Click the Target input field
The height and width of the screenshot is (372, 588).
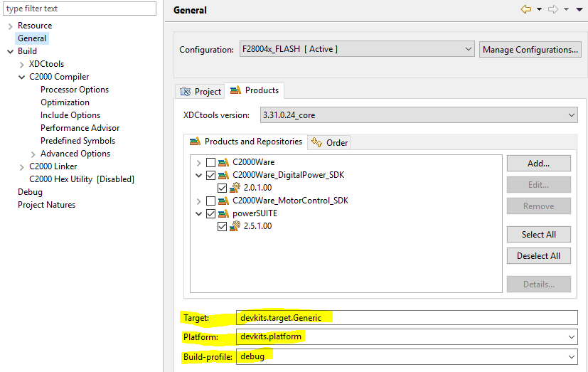point(407,318)
